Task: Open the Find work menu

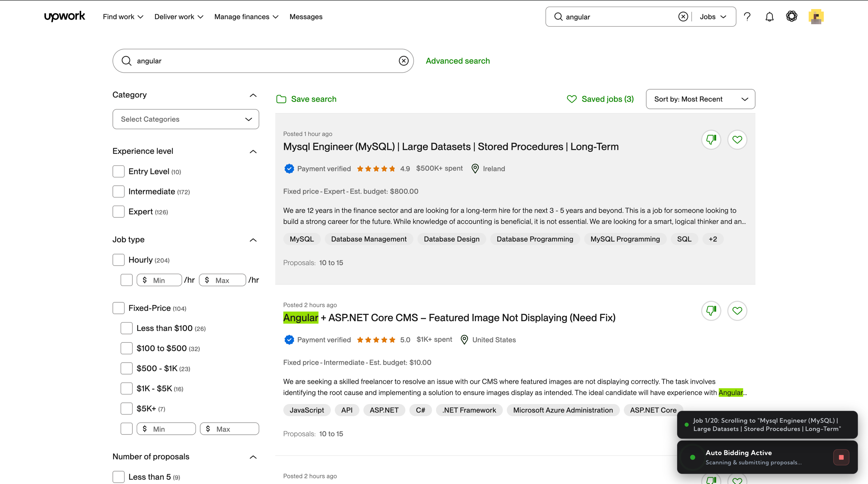Action: pyautogui.click(x=123, y=17)
